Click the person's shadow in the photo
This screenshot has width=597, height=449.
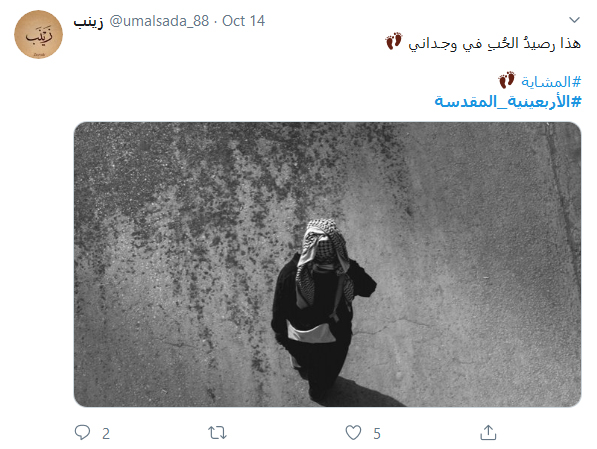pos(366,393)
